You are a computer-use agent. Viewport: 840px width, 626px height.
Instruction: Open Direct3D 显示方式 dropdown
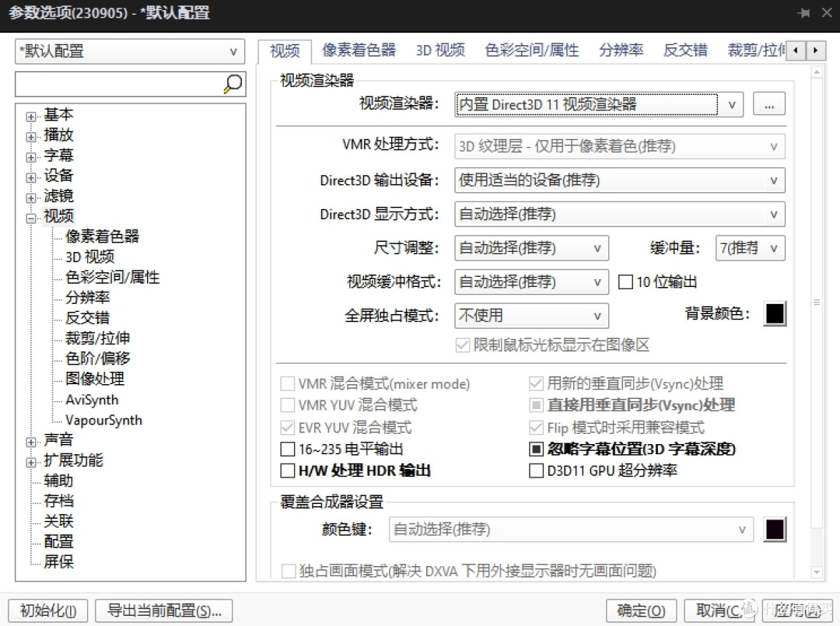[x=620, y=214]
